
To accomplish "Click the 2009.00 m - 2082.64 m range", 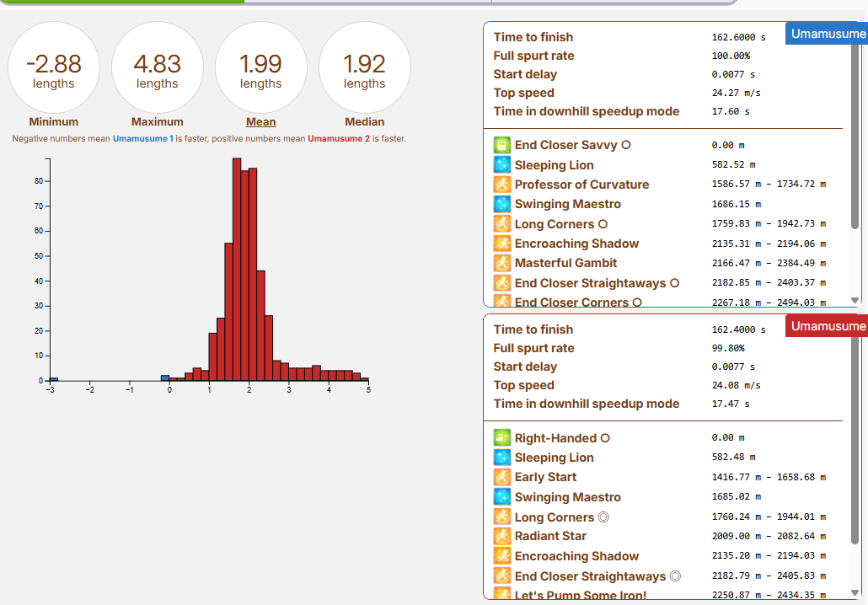I will point(769,536).
